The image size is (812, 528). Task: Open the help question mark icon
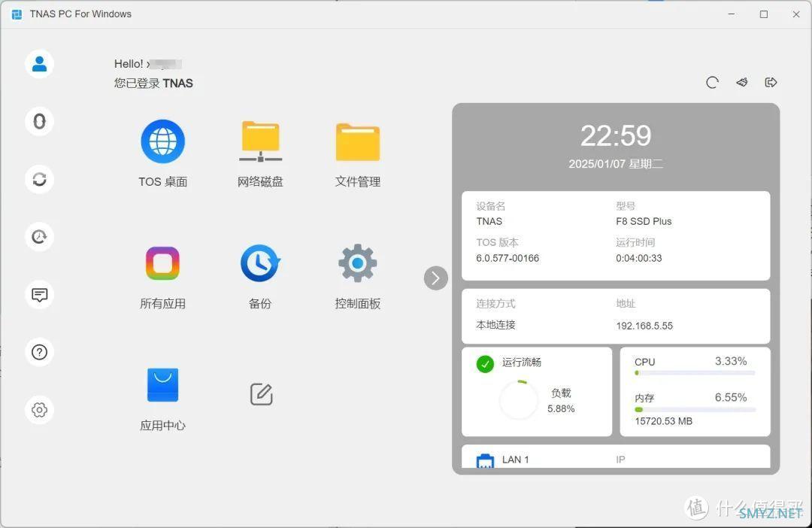[39, 352]
